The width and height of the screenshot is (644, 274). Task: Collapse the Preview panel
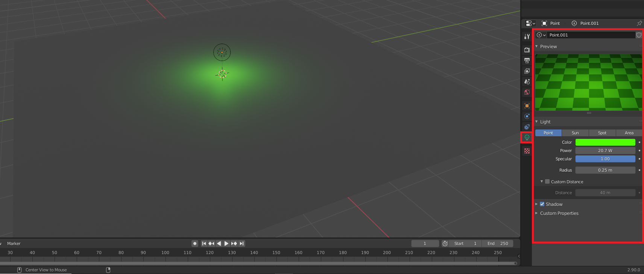coord(536,46)
